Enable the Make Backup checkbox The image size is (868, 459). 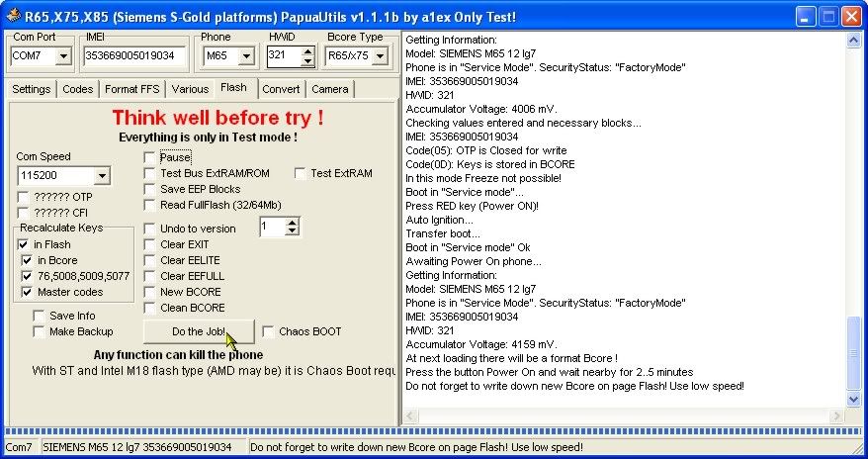(x=39, y=331)
